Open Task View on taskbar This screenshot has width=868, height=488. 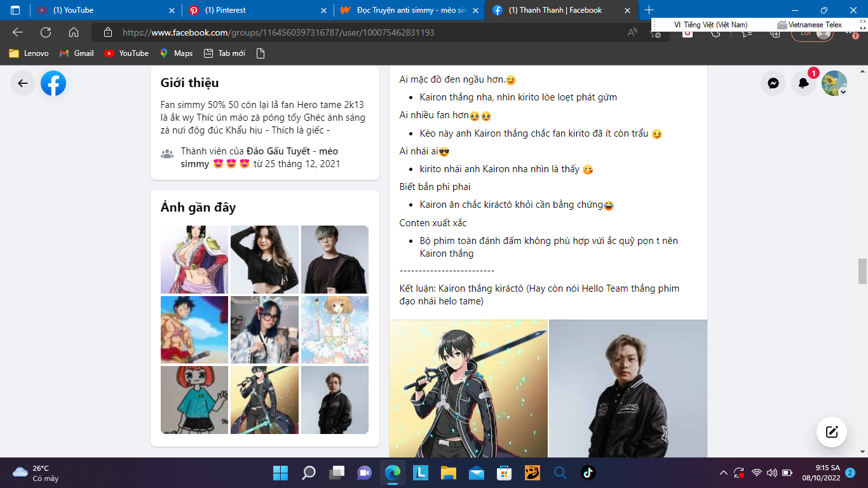pos(336,473)
